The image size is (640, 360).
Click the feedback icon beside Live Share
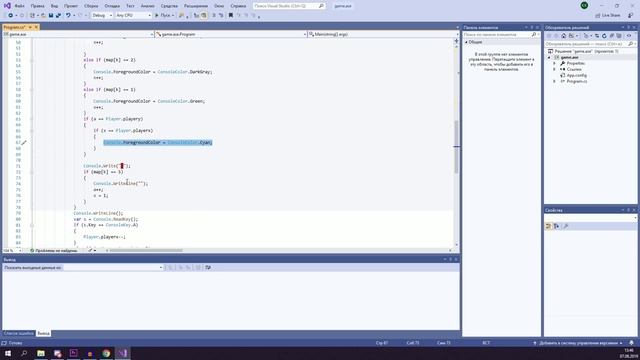(x=631, y=15)
